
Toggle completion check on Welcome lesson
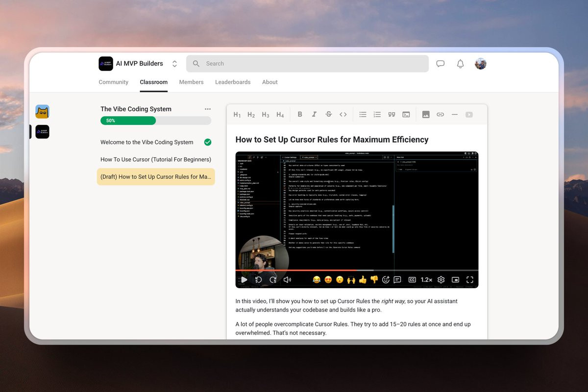click(208, 142)
